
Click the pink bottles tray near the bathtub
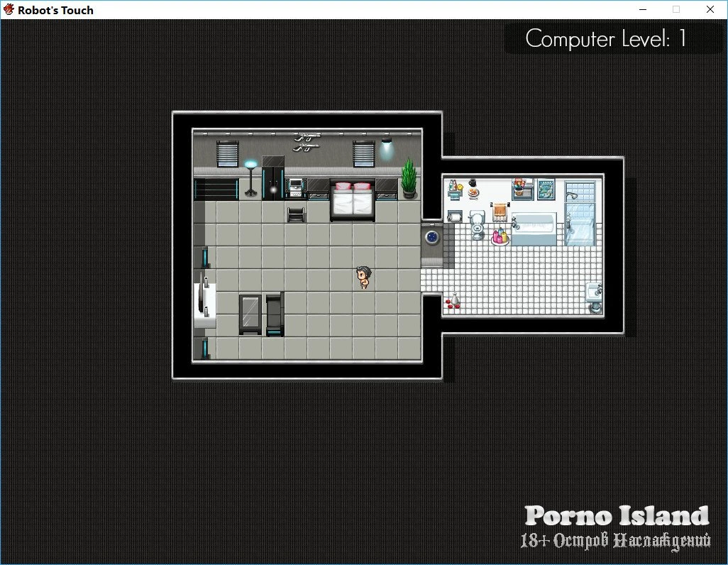tap(501, 236)
